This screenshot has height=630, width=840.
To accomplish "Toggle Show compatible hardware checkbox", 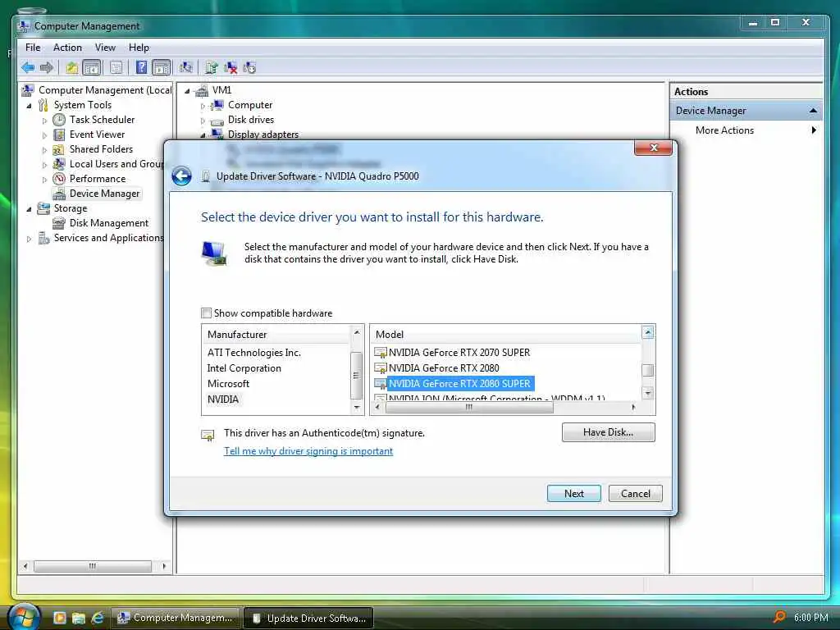I will coord(206,313).
